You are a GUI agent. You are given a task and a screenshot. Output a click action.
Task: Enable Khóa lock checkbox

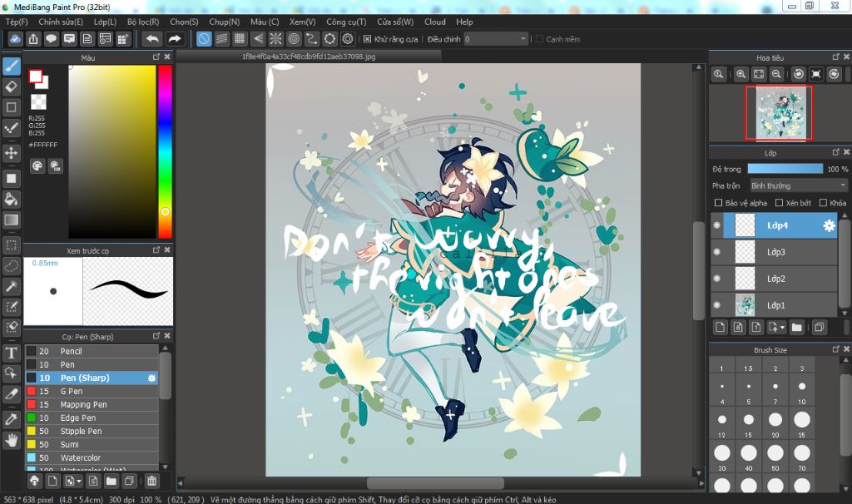click(823, 203)
